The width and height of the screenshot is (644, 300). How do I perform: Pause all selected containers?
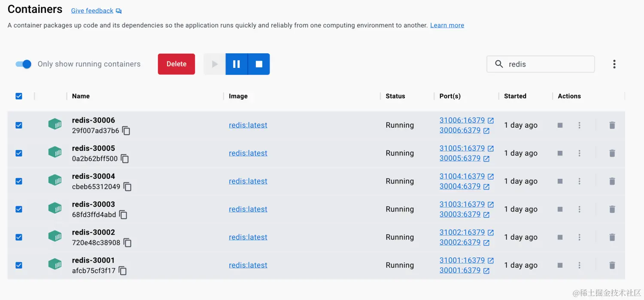point(237,64)
